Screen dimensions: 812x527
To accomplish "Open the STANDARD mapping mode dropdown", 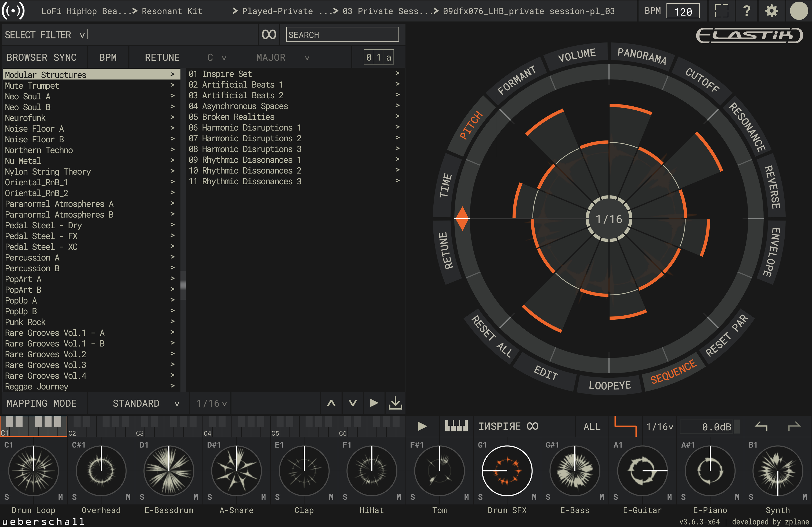I will [146, 403].
